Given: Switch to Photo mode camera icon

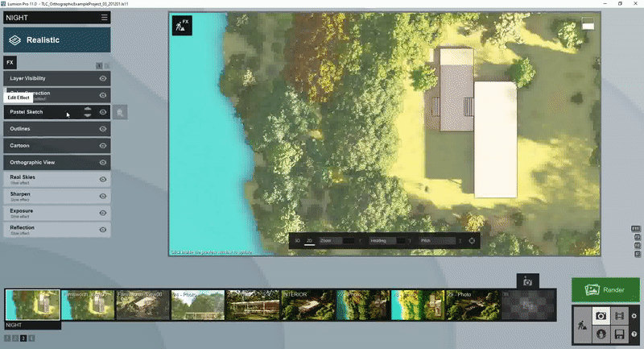Looking at the screenshot, I should (x=601, y=316).
